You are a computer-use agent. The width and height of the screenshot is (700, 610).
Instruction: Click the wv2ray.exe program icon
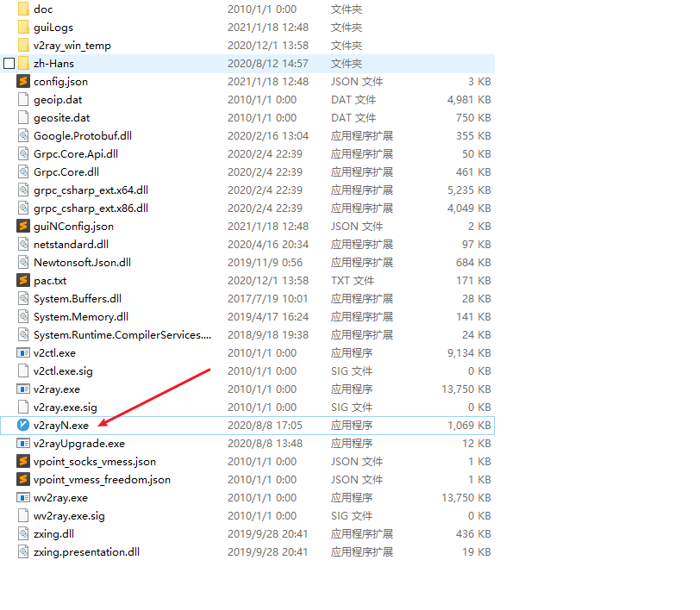coord(23,497)
